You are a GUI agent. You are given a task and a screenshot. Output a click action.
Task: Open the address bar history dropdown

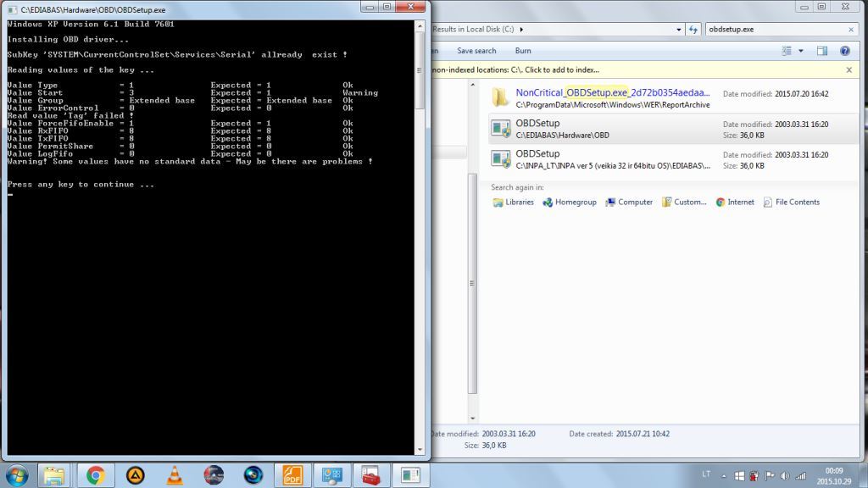click(x=680, y=29)
